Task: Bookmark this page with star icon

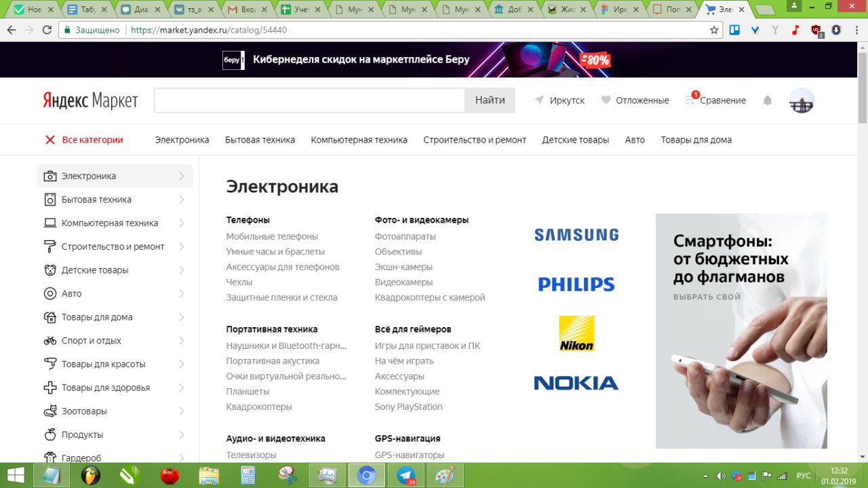Action: click(714, 30)
